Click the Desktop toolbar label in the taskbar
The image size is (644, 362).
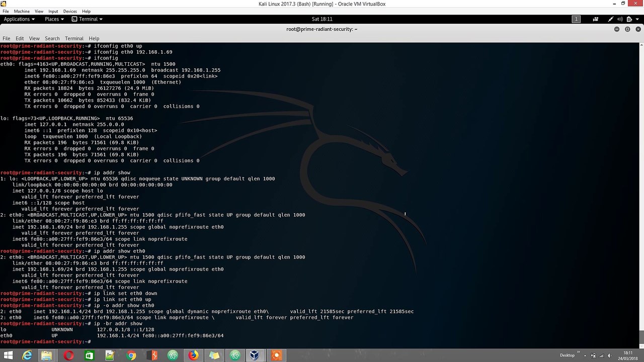point(567,355)
